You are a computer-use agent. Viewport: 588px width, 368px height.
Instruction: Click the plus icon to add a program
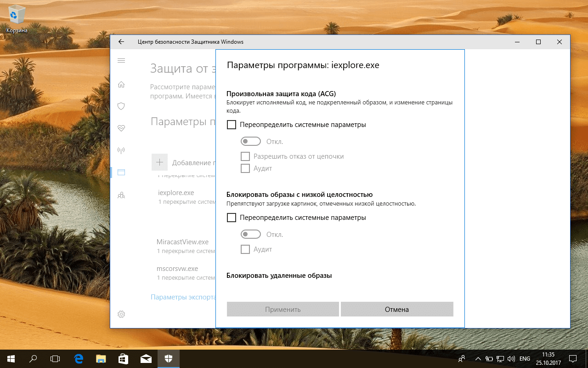pos(159,162)
